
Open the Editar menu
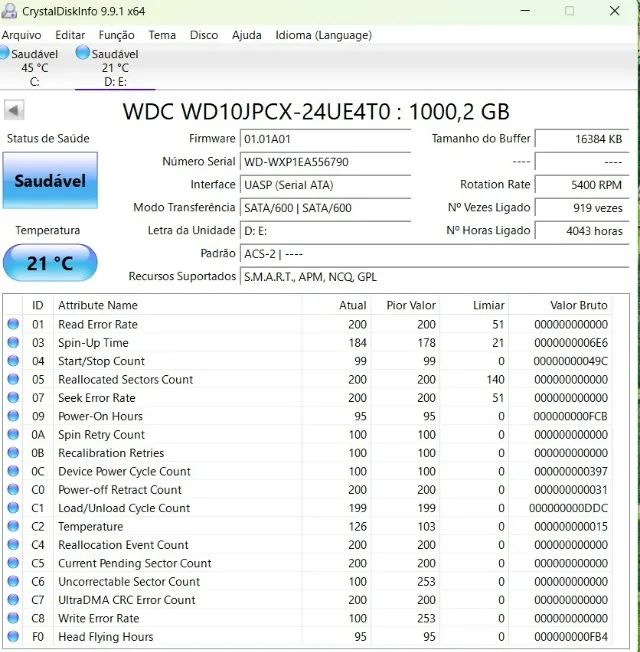tap(70, 35)
